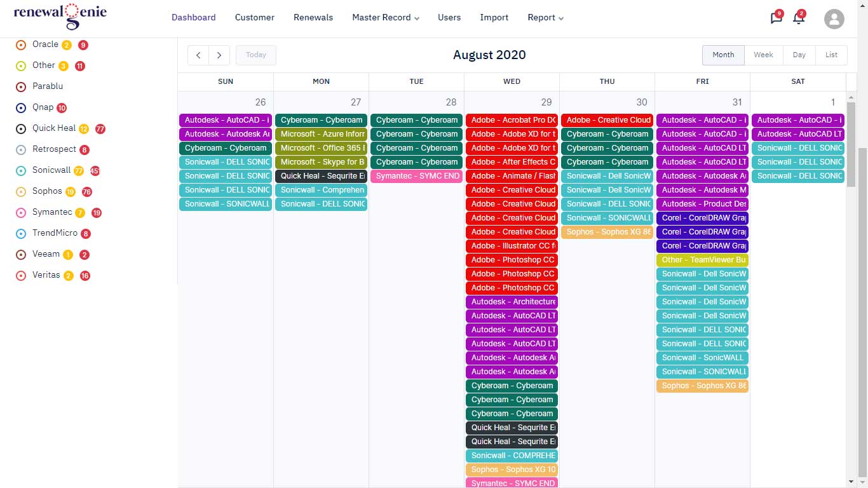Toggle the TrendMicro vendor radio circle

pos(20,234)
